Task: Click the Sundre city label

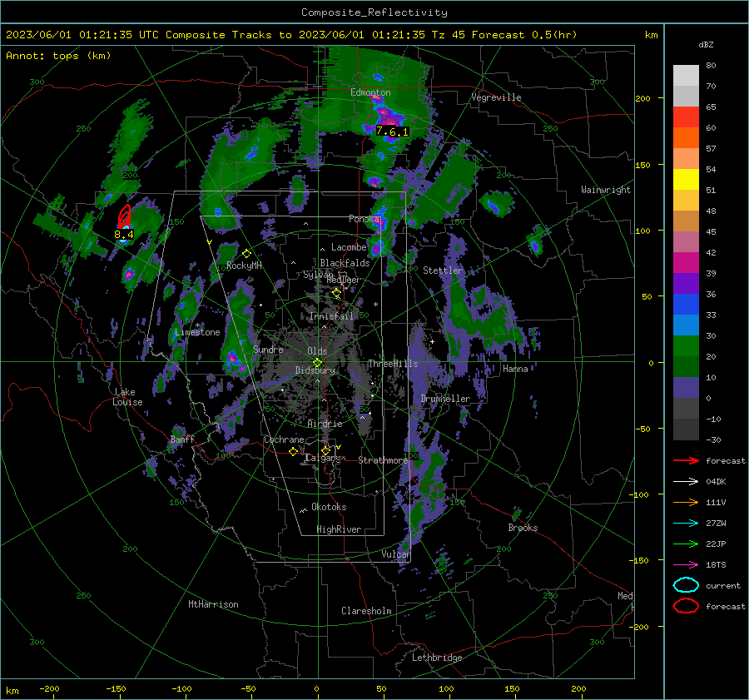Action: click(268, 350)
